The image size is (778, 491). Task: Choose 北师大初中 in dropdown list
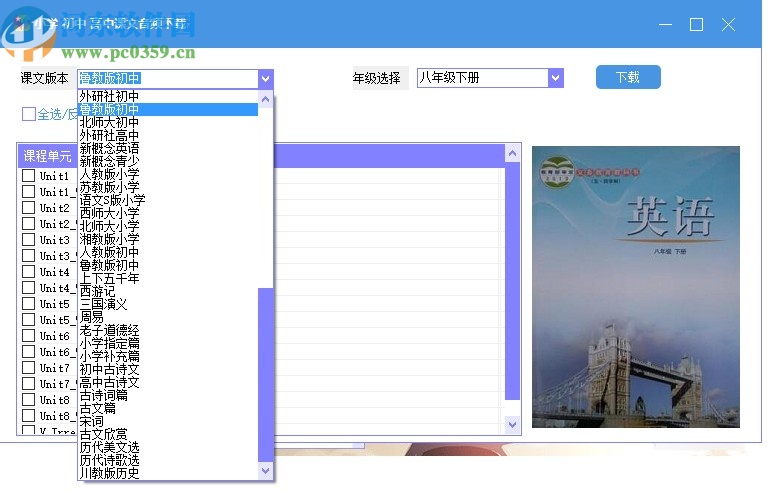coord(168,122)
